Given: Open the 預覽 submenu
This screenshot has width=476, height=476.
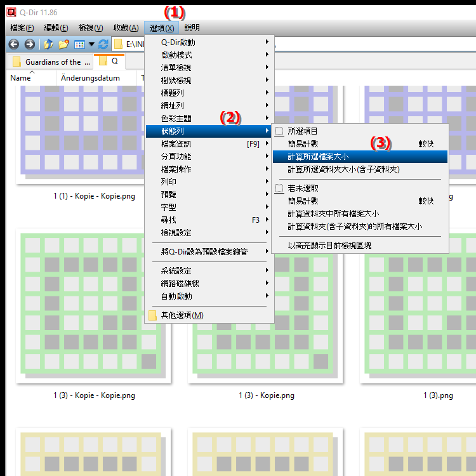Looking at the screenshot, I should point(209,195).
